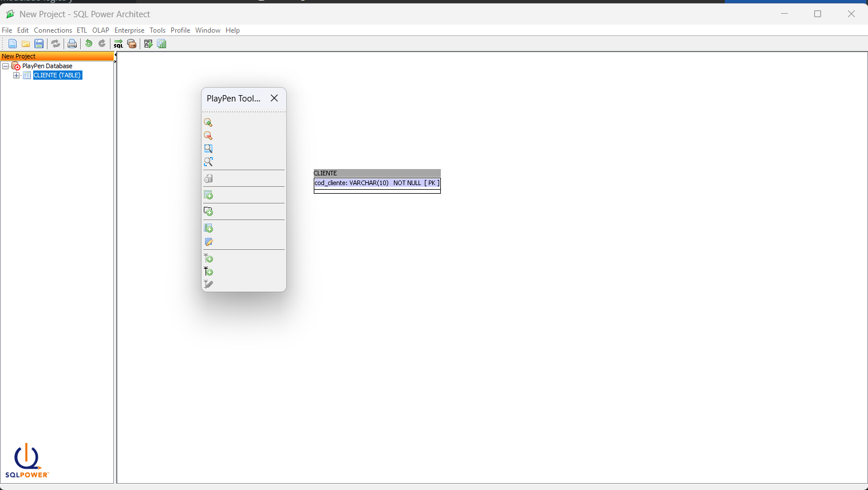The height and width of the screenshot is (490, 868).
Task: Click the New Project tree panel header
Action: [x=57, y=56]
